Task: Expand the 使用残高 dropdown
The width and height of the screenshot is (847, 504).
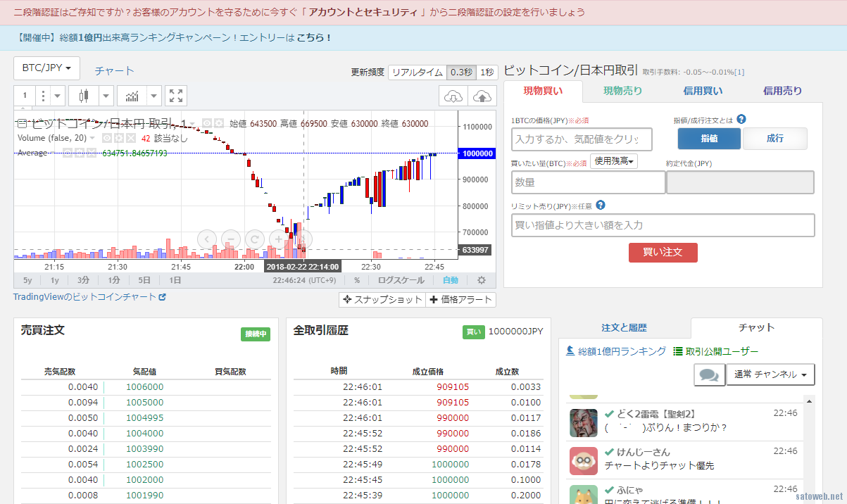Action: click(x=613, y=162)
